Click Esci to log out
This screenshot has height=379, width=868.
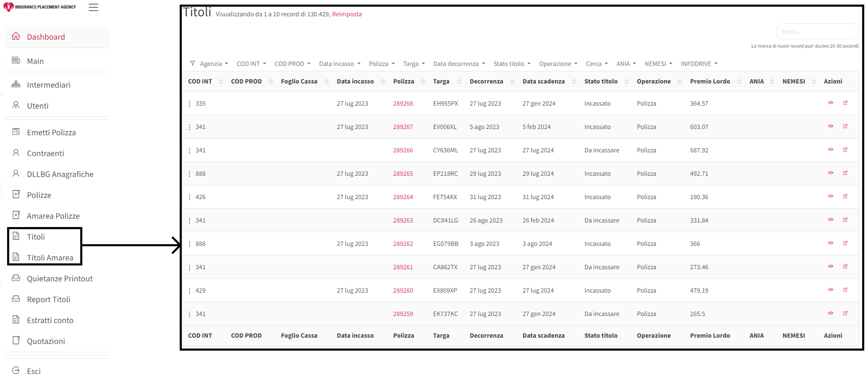point(33,371)
